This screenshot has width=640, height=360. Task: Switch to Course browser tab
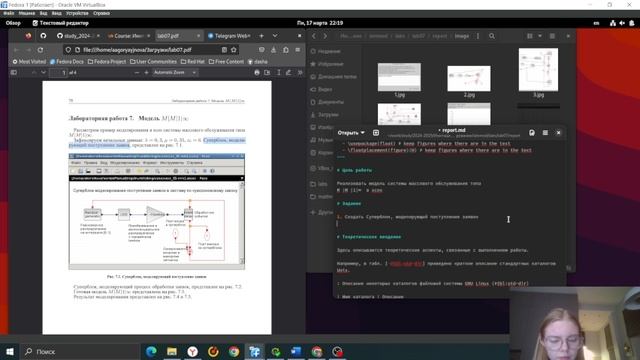coord(128,36)
